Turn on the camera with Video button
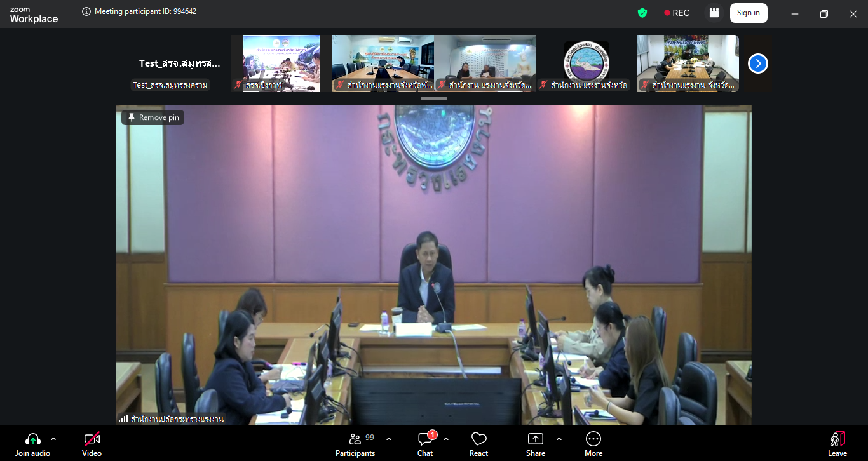Viewport: 868px width, 461px height. (x=92, y=439)
